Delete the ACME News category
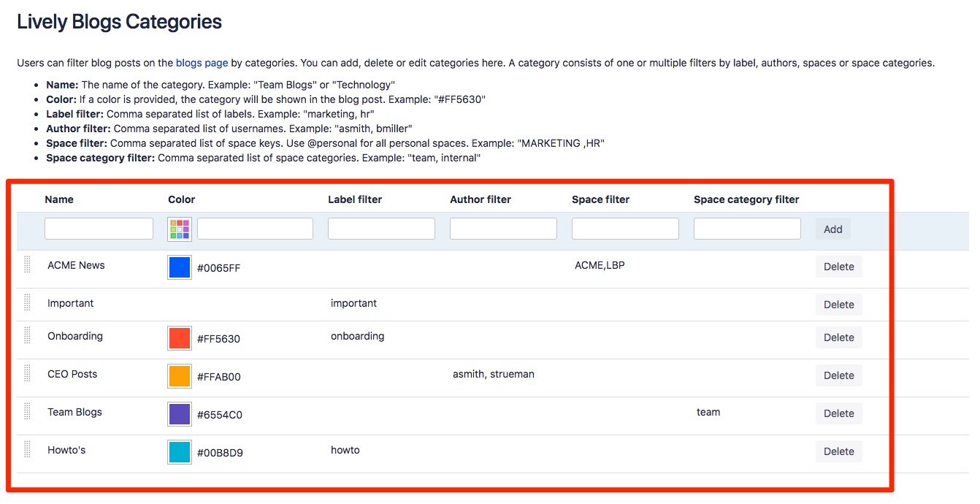 point(838,267)
